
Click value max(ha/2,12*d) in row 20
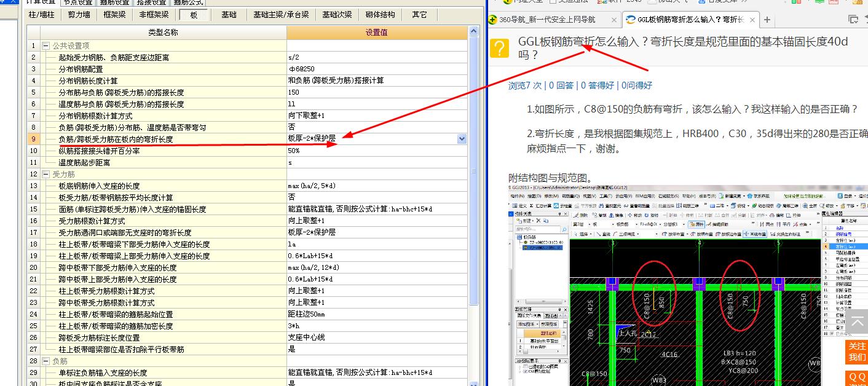coord(377,267)
